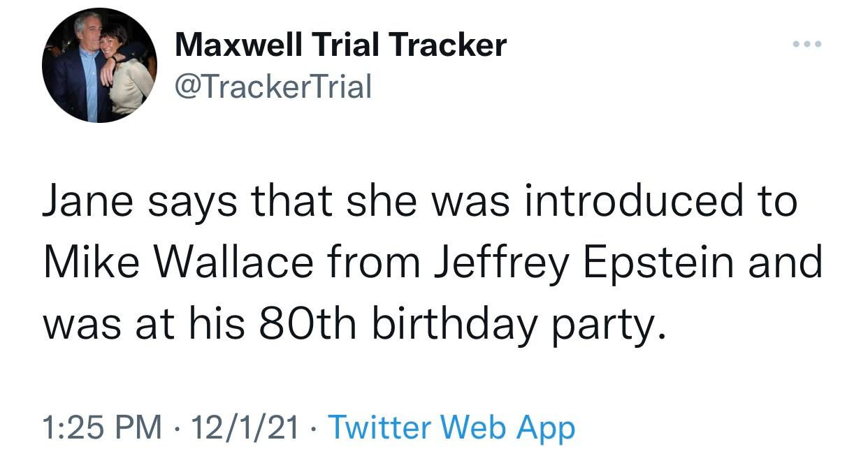Select the 12/1/21 date
This screenshot has width=868, height=463.
click(x=244, y=427)
